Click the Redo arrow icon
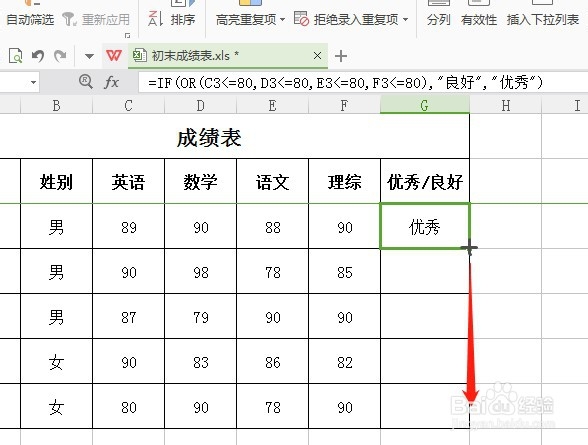This screenshot has height=445, width=588. (x=60, y=56)
